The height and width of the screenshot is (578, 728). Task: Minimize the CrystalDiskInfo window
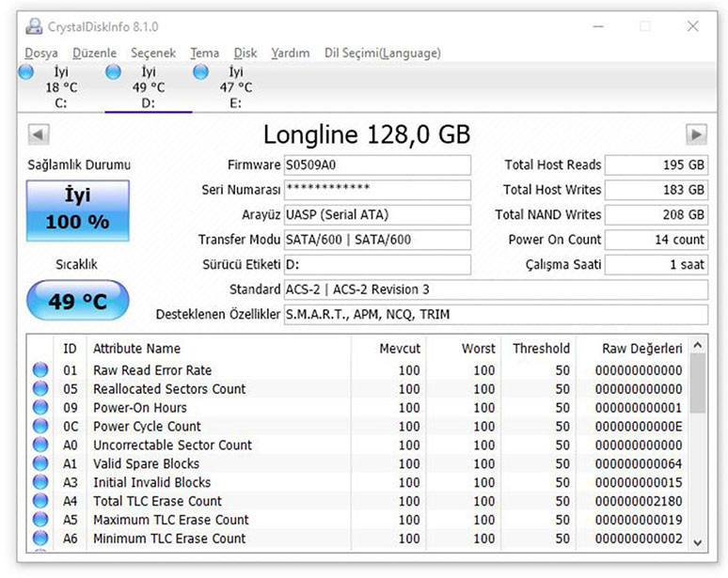598,26
